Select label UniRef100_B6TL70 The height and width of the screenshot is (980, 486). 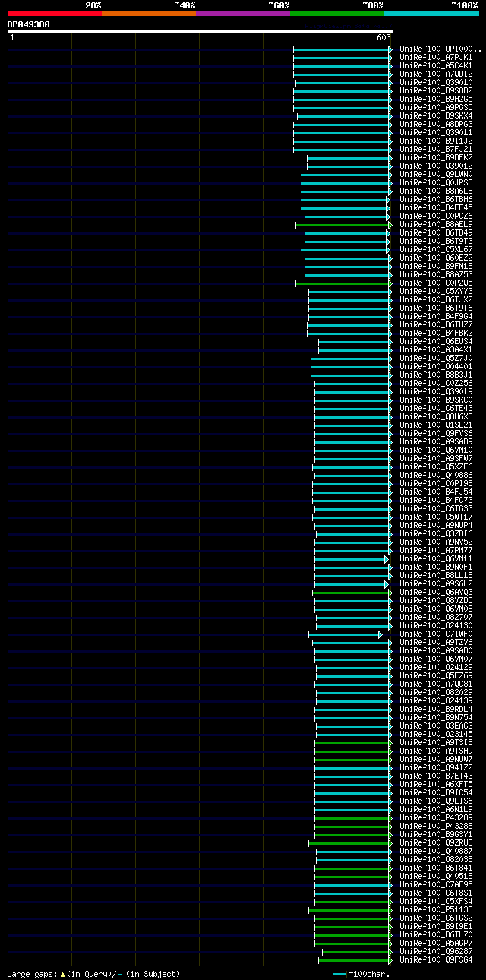436,934
